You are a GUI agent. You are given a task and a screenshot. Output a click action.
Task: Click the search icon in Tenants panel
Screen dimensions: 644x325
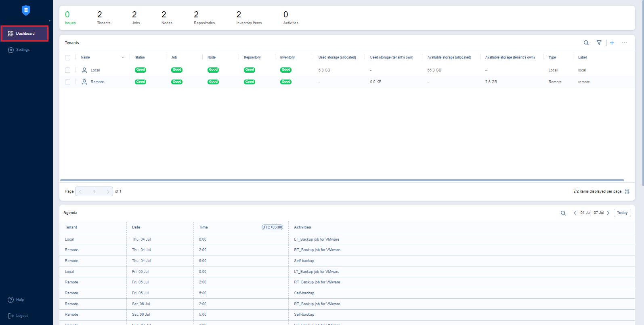click(586, 43)
